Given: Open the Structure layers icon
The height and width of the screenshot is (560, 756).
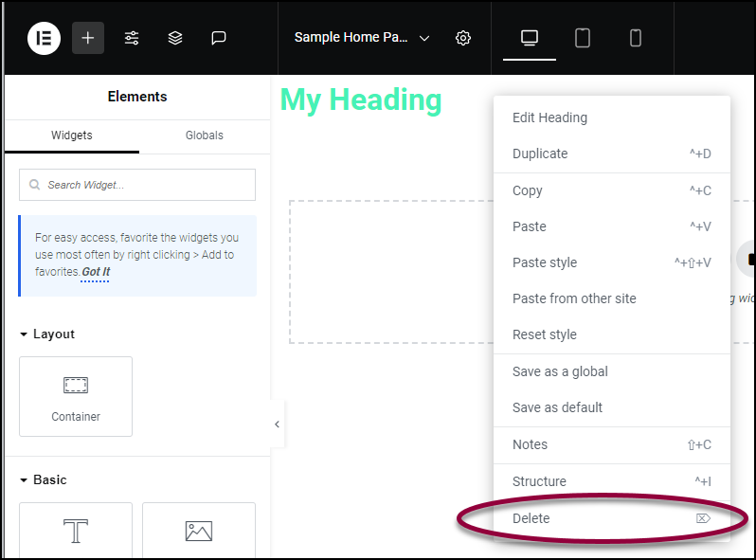Looking at the screenshot, I should pyautogui.click(x=175, y=38).
